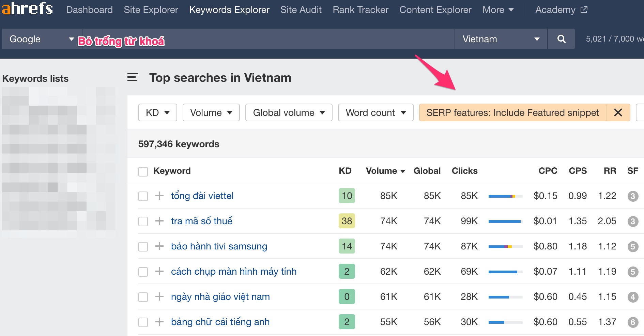Open the Vietnam country dropdown
This screenshot has width=644, height=336.
(x=501, y=39)
